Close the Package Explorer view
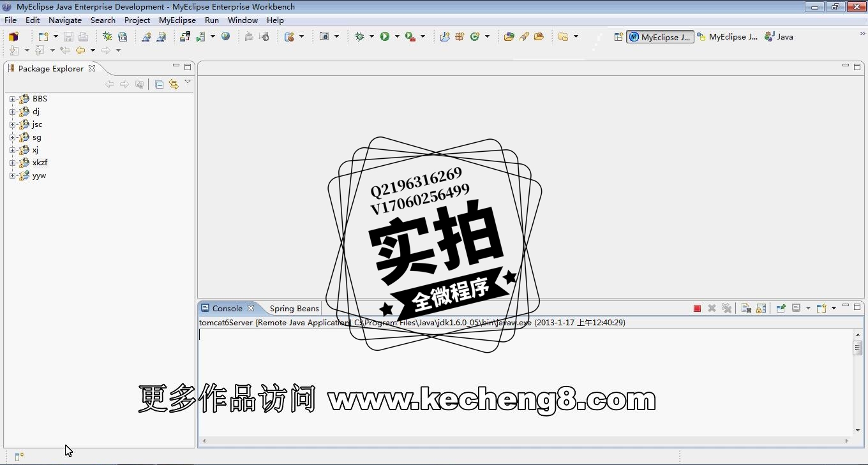Image resolution: width=868 pixels, height=465 pixels. pos(92,68)
